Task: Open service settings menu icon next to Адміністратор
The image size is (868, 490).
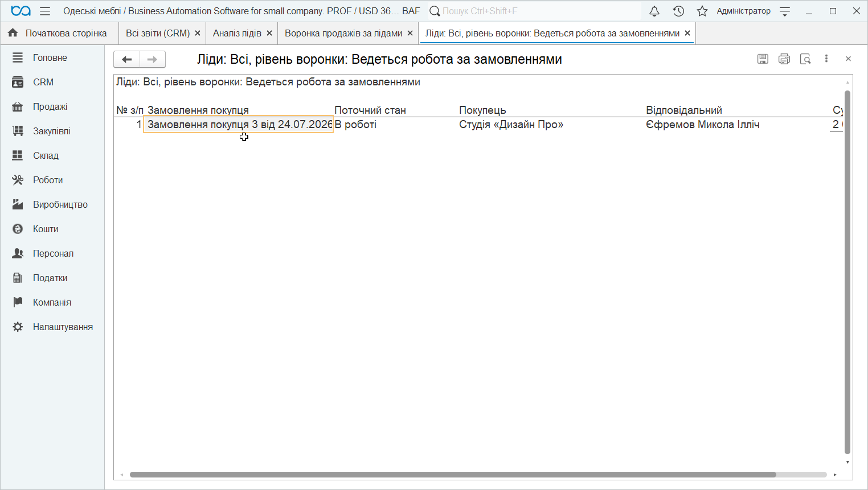Action: (x=785, y=11)
